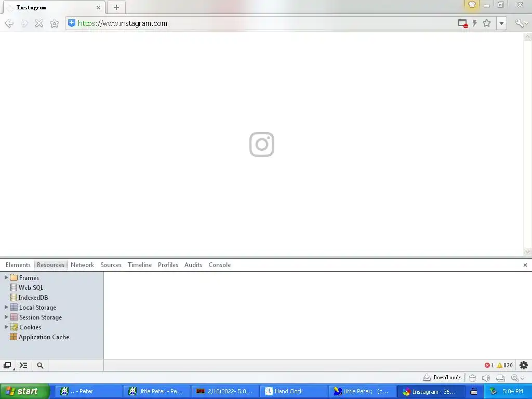Click the yellow warning count indicator

point(505,365)
